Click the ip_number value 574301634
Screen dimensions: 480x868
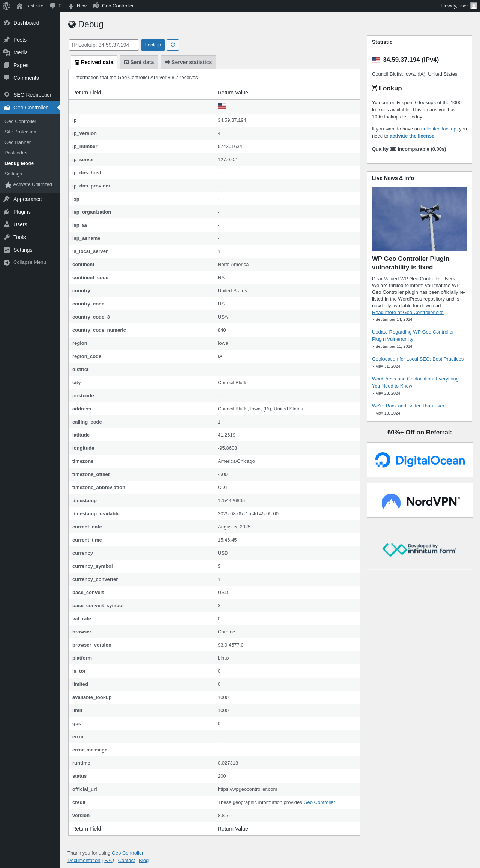(230, 147)
